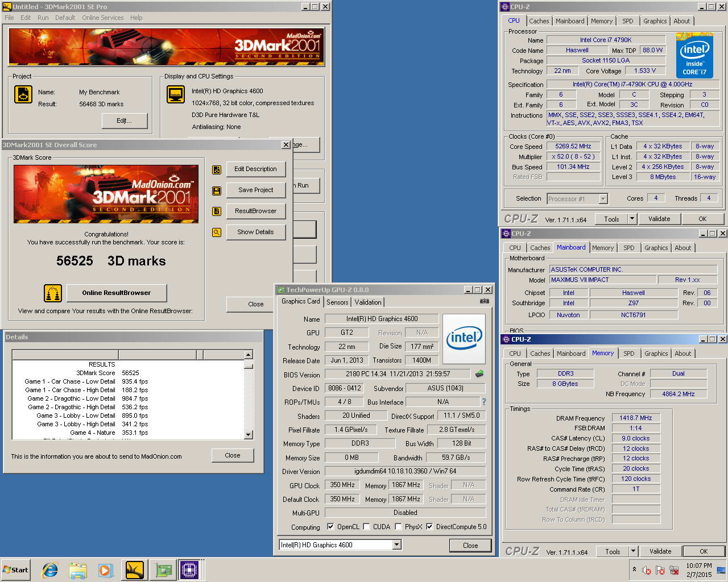Click the GPU-Z screenshot camera icon
Viewport: 728px width, 582px height.
click(484, 301)
